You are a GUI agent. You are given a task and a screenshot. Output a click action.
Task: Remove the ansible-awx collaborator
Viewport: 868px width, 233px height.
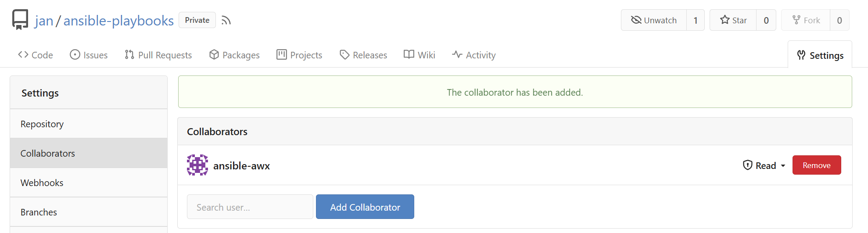coord(816,165)
